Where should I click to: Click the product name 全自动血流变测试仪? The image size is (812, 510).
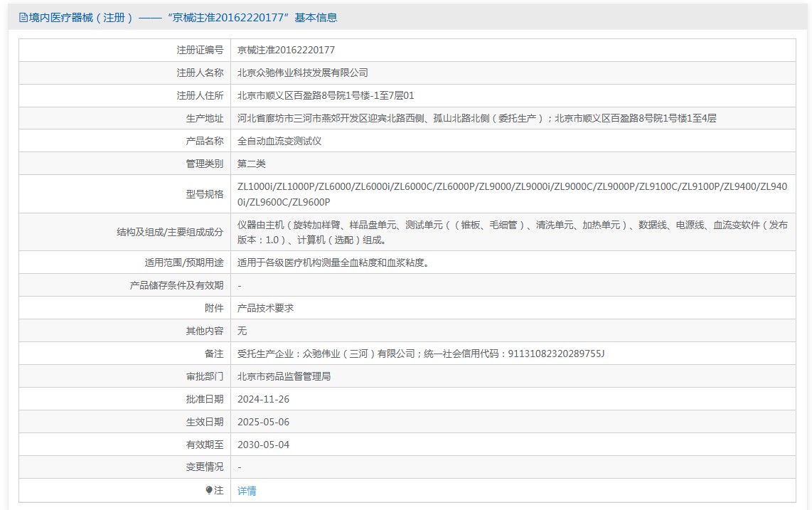click(x=279, y=142)
